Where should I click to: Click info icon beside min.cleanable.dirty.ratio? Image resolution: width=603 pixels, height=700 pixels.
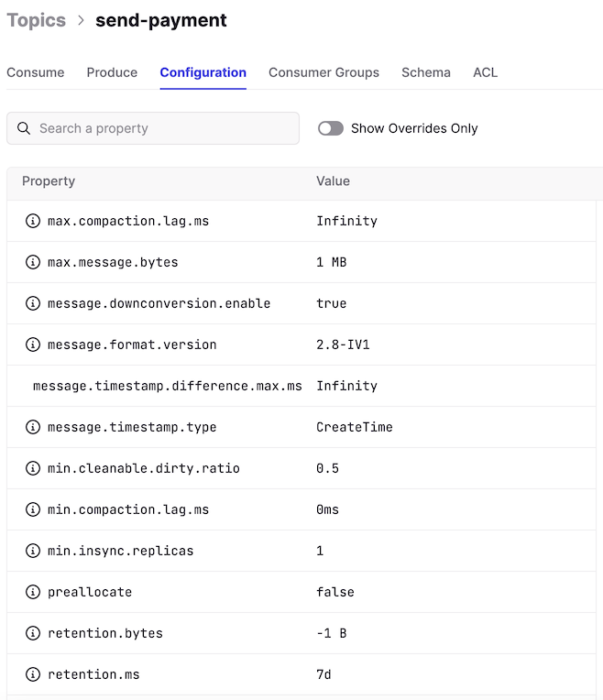[x=33, y=468]
